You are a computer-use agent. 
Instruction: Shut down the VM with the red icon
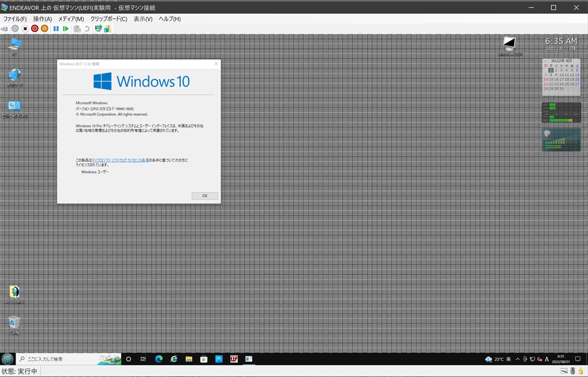point(35,29)
